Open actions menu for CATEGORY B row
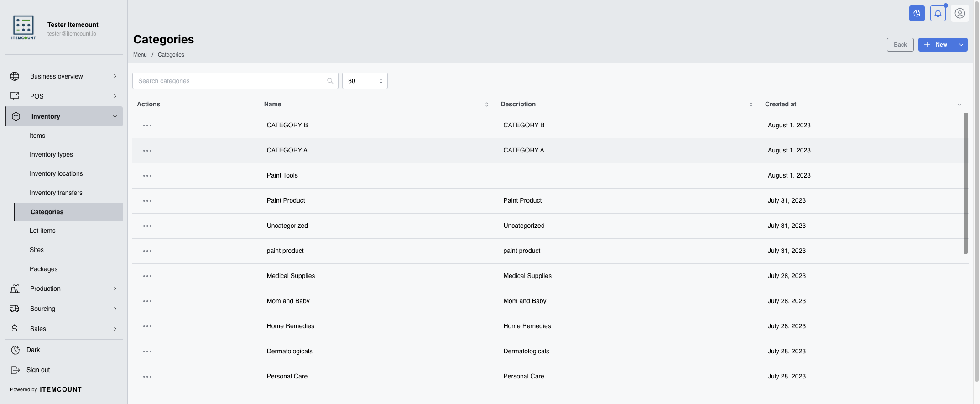980x404 pixels. [147, 126]
